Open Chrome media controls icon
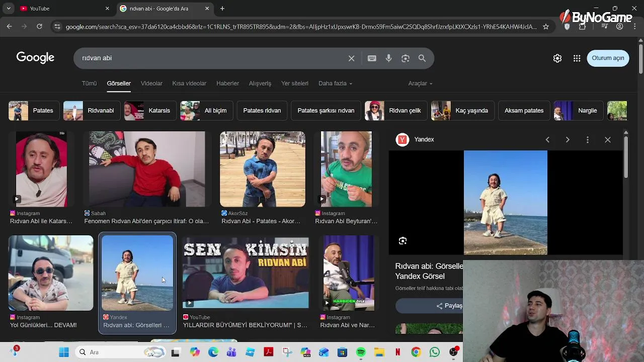Image resolution: width=644 pixels, height=362 pixels. [x=605, y=27]
